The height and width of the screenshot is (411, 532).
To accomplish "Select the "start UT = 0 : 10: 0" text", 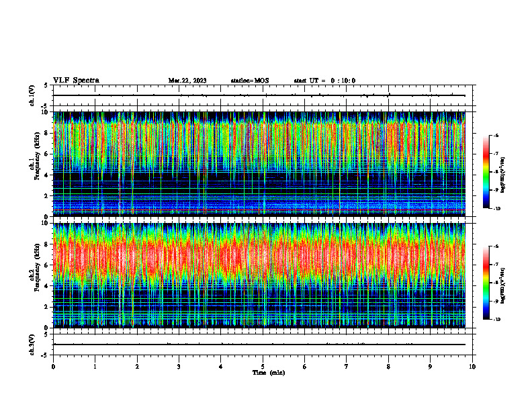I will point(324,81).
